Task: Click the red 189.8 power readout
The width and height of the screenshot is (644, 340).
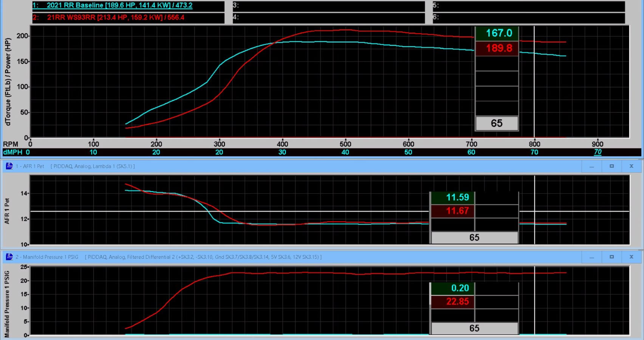Action: [x=497, y=48]
